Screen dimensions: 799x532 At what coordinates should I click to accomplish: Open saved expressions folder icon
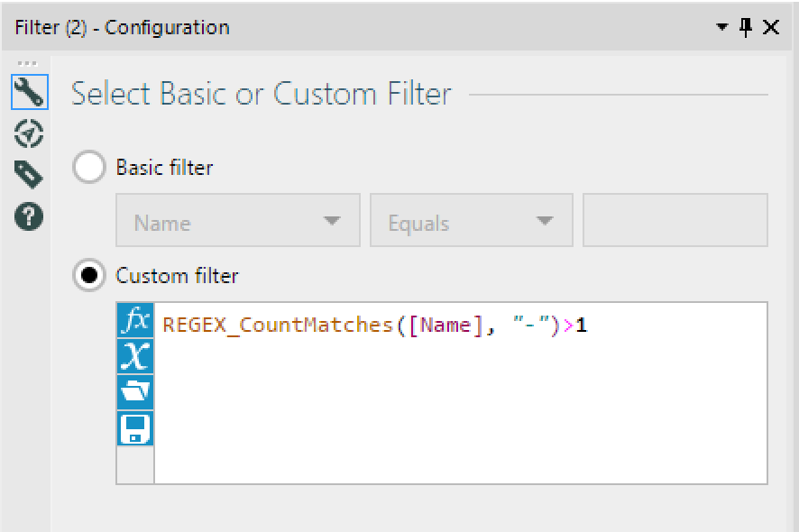coord(135,392)
